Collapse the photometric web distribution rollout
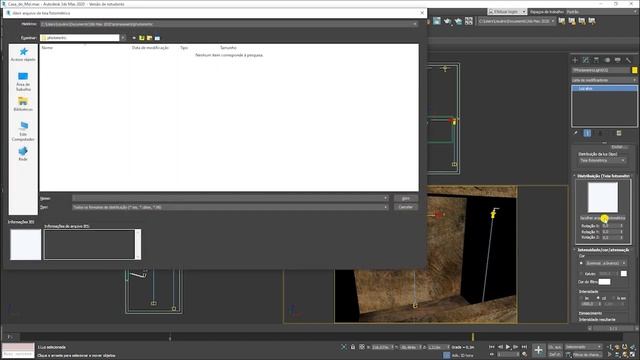The width and height of the screenshot is (640, 360). pos(603,176)
